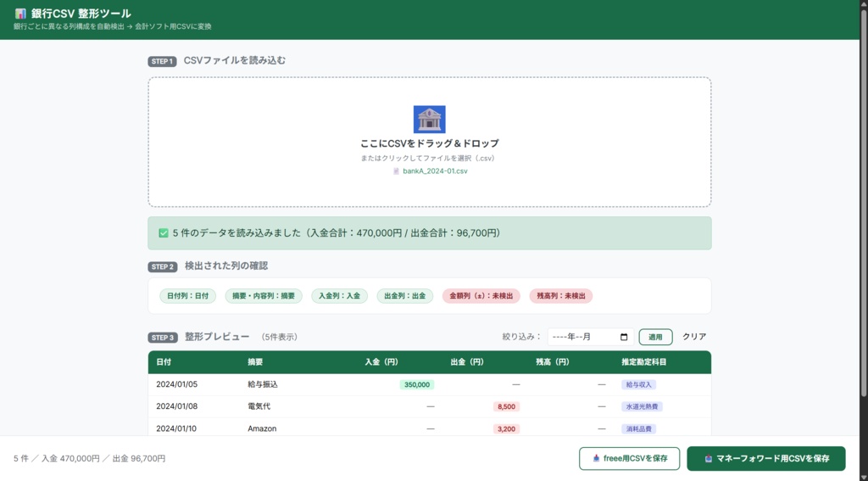Click the file icon beside bankA_2024-01.csv
868x481 pixels.
coord(396,171)
